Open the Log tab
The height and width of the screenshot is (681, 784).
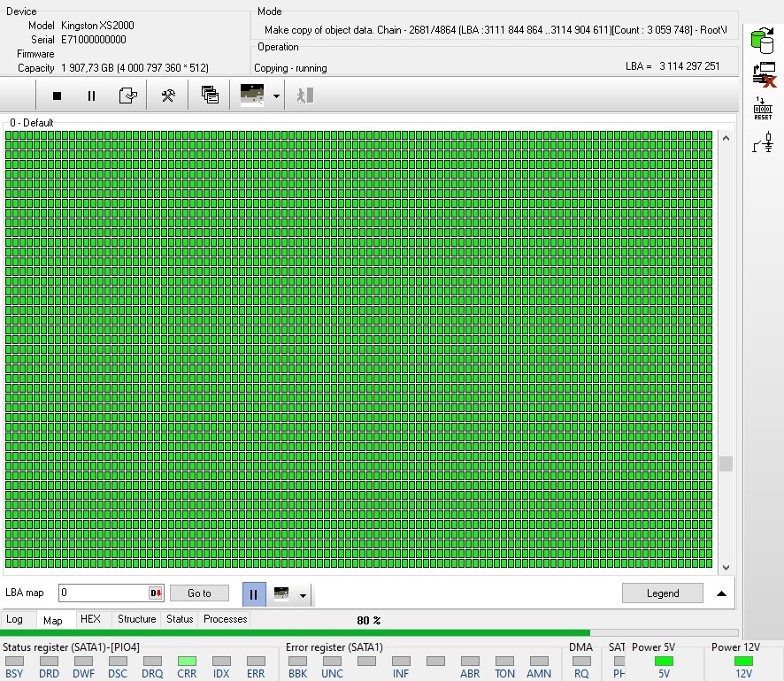[15, 619]
